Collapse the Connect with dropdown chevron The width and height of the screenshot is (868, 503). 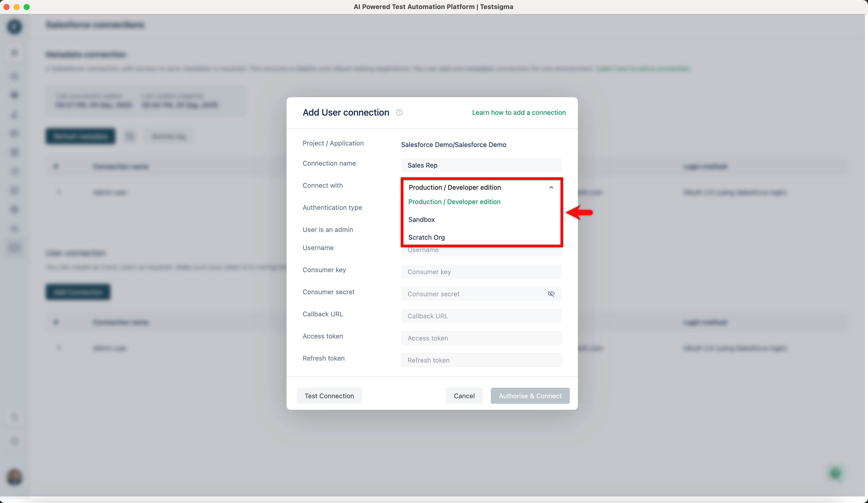click(x=551, y=187)
